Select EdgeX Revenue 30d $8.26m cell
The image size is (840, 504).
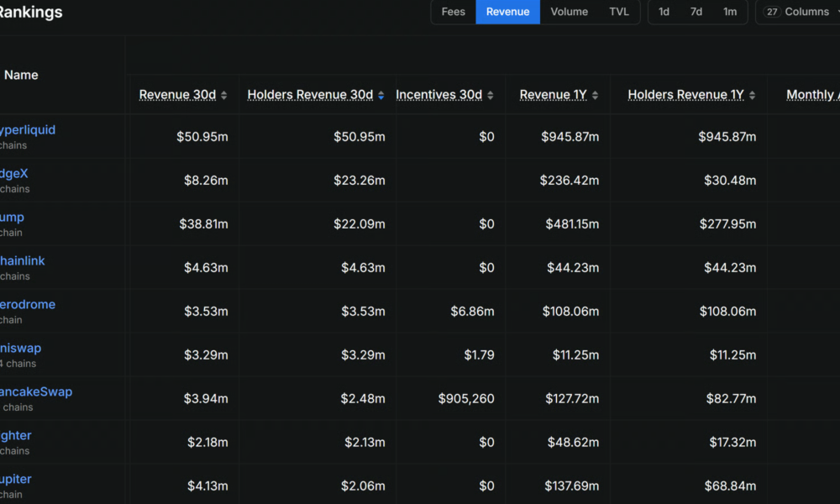pyautogui.click(x=206, y=180)
